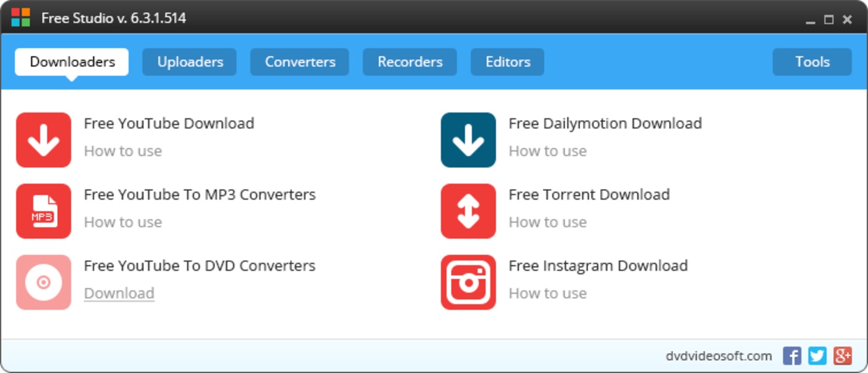Click the Instagram camera icon
This screenshot has width=868, height=373.
(468, 282)
